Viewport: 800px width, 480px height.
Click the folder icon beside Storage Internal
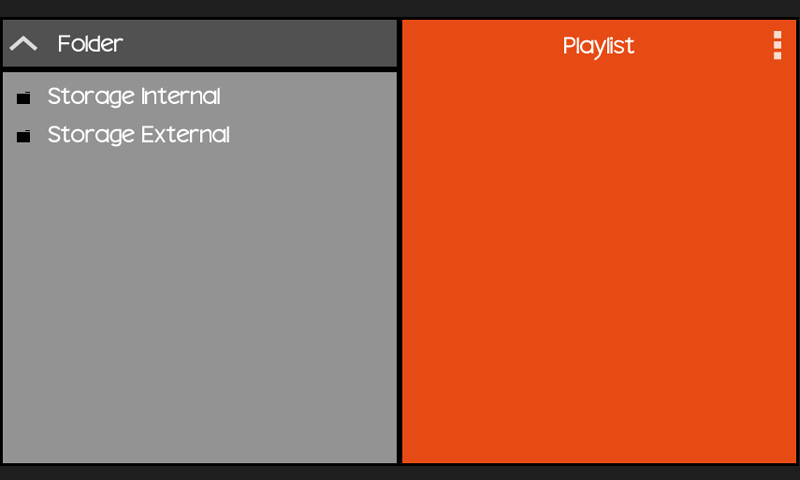click(23, 98)
